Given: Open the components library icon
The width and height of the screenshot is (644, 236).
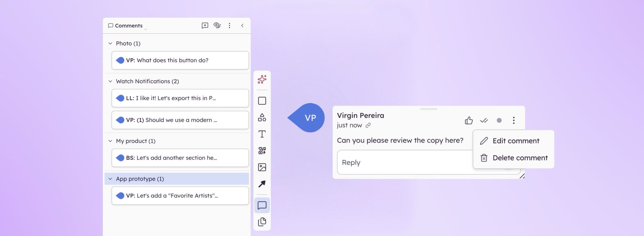Looking at the screenshot, I should point(262,151).
